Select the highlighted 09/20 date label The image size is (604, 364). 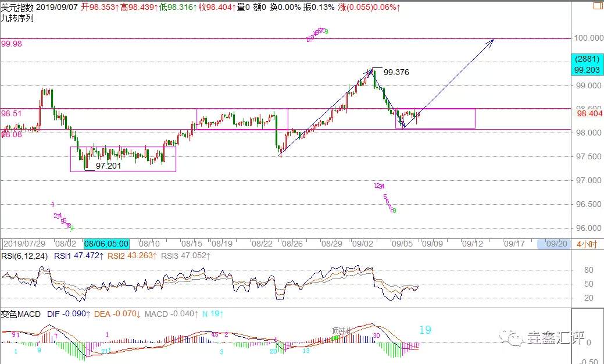557,244
